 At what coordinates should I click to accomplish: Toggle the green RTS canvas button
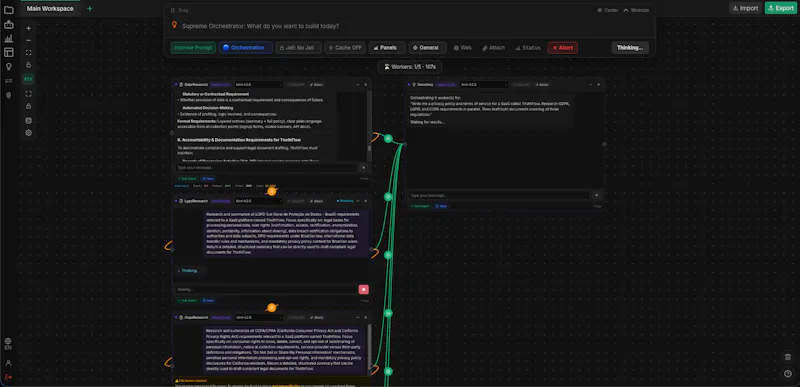[x=29, y=79]
